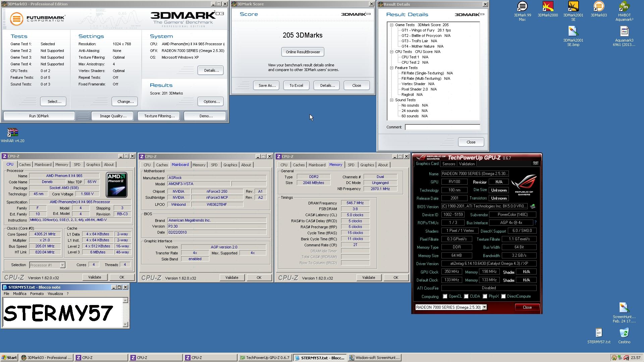Click Online ResultBrowser button
Screen dimensions: 644x362
click(x=303, y=52)
